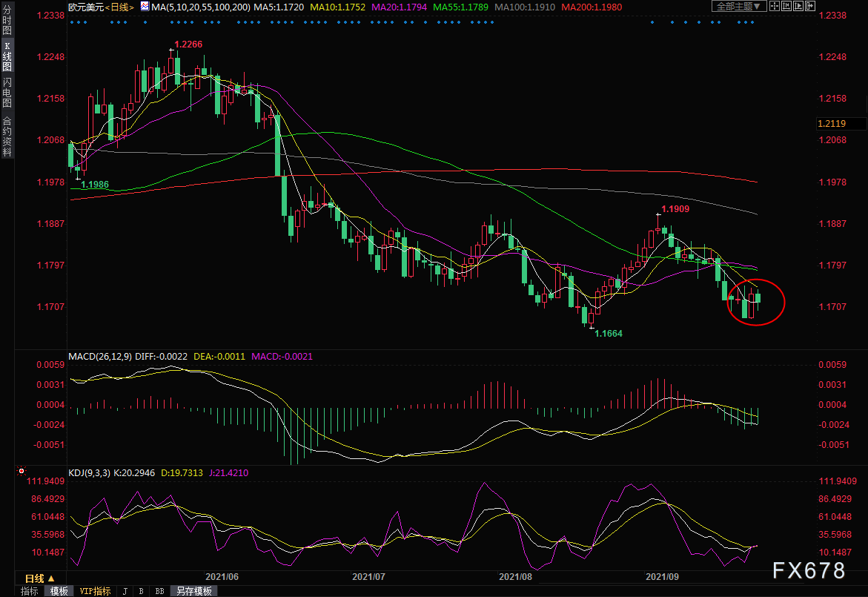Screen dimensions: 868x597
Task: Select the 模板 bottom tab
Action: click(59, 591)
